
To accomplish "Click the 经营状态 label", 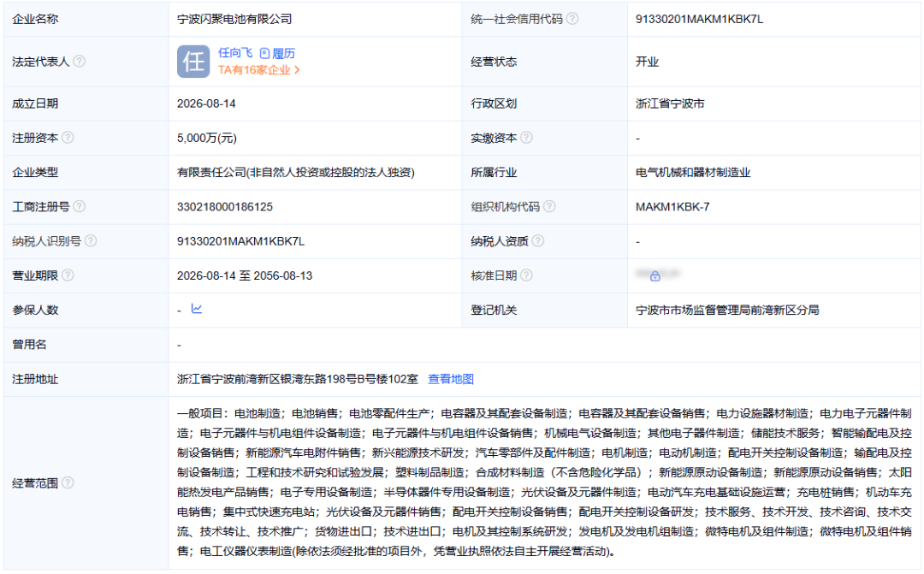I will click(x=494, y=62).
